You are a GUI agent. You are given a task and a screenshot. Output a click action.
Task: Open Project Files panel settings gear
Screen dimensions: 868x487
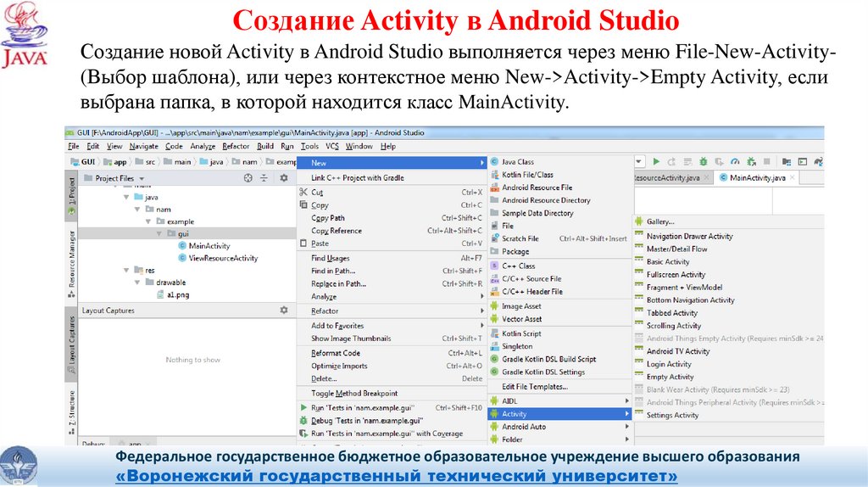[x=284, y=178]
